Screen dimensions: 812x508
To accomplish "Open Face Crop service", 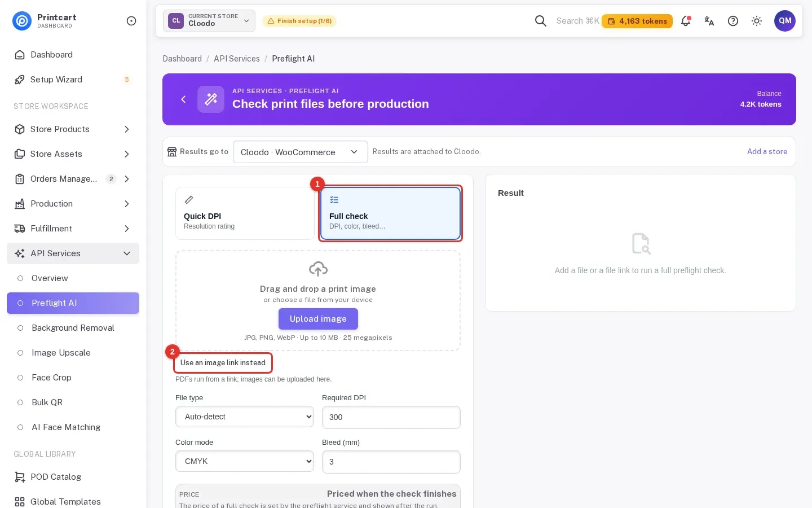I will (73, 378).
